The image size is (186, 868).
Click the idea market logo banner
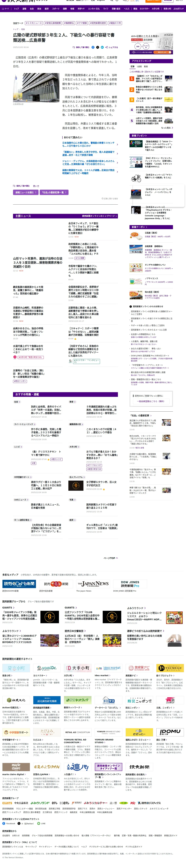click(108, 668)
